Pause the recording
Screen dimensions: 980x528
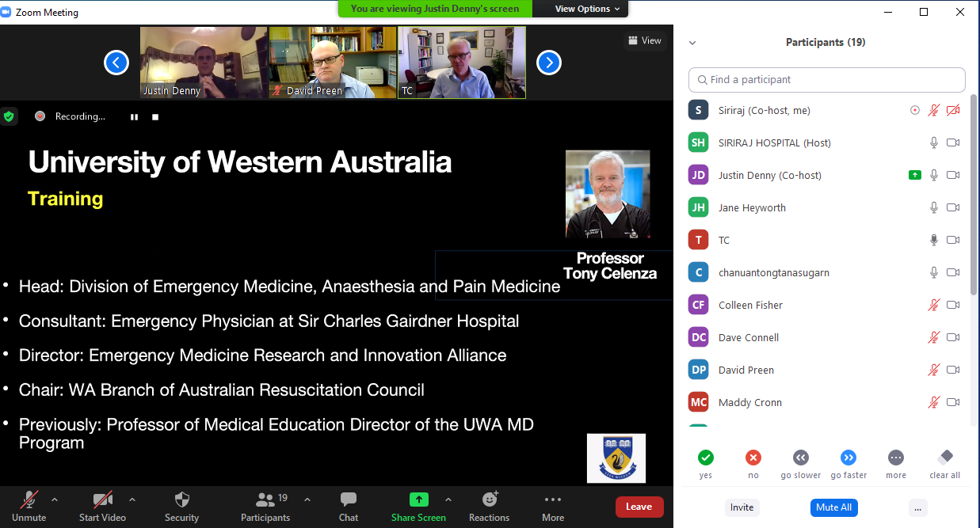(x=134, y=117)
